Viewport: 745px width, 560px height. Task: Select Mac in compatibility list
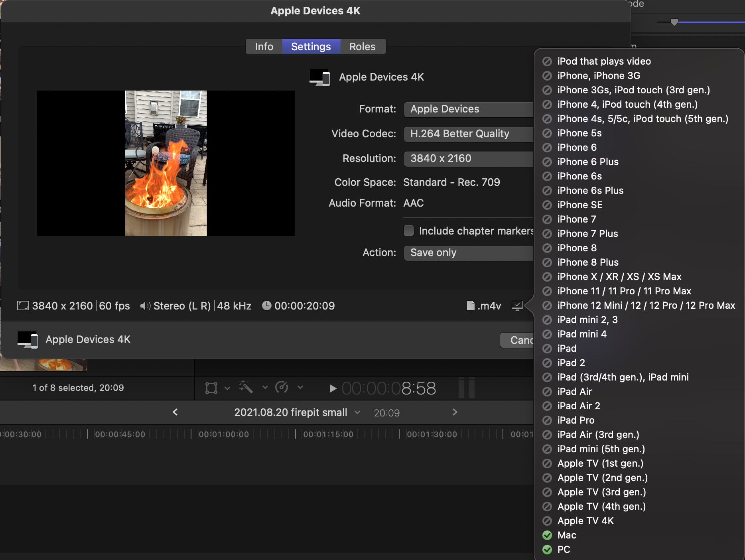(x=567, y=535)
